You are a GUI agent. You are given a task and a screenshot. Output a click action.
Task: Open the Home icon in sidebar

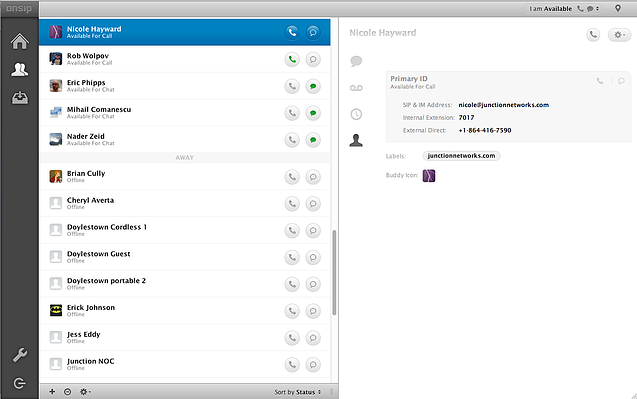(x=20, y=41)
